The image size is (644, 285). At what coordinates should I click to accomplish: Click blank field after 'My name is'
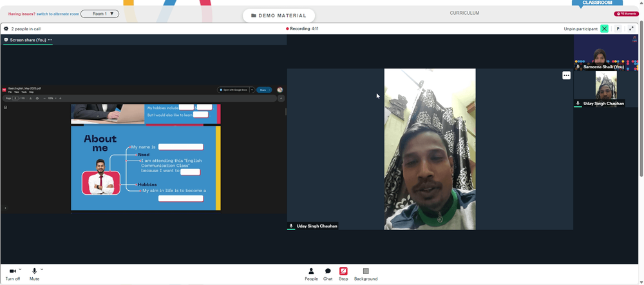(x=181, y=147)
